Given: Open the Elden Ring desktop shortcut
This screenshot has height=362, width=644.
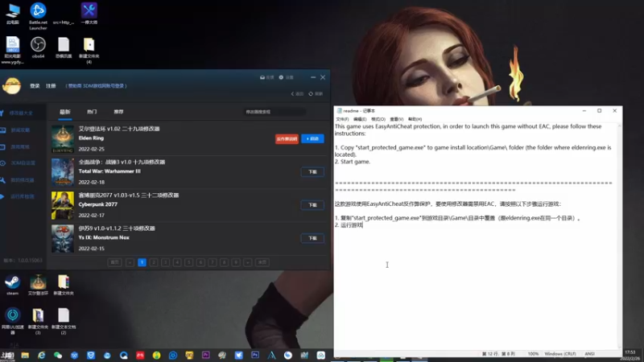Looking at the screenshot, I should click(38, 286).
